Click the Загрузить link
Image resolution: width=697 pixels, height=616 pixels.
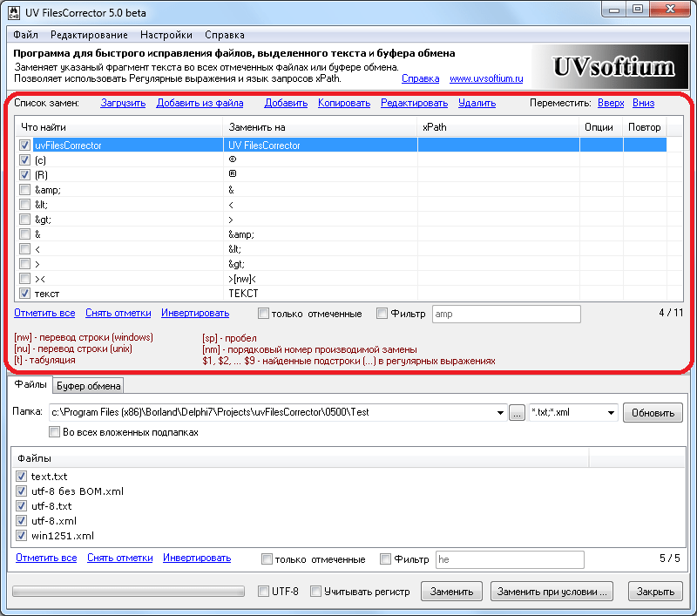[x=123, y=103]
